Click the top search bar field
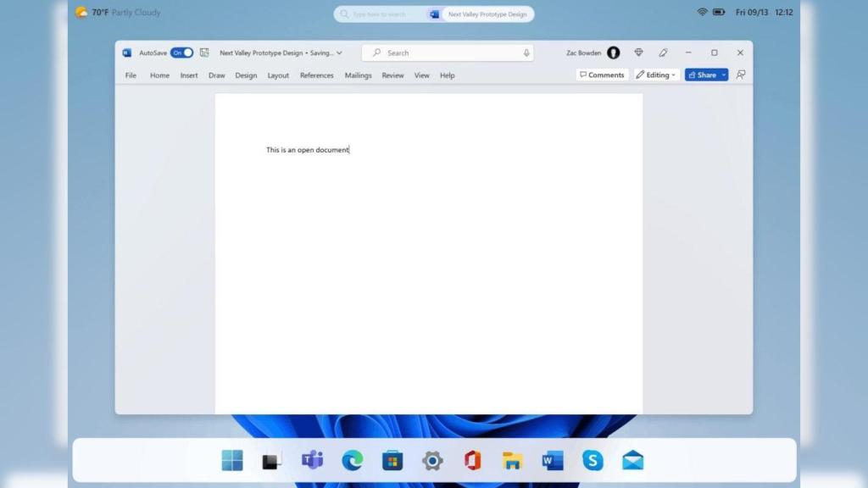868x488 pixels. [x=380, y=14]
